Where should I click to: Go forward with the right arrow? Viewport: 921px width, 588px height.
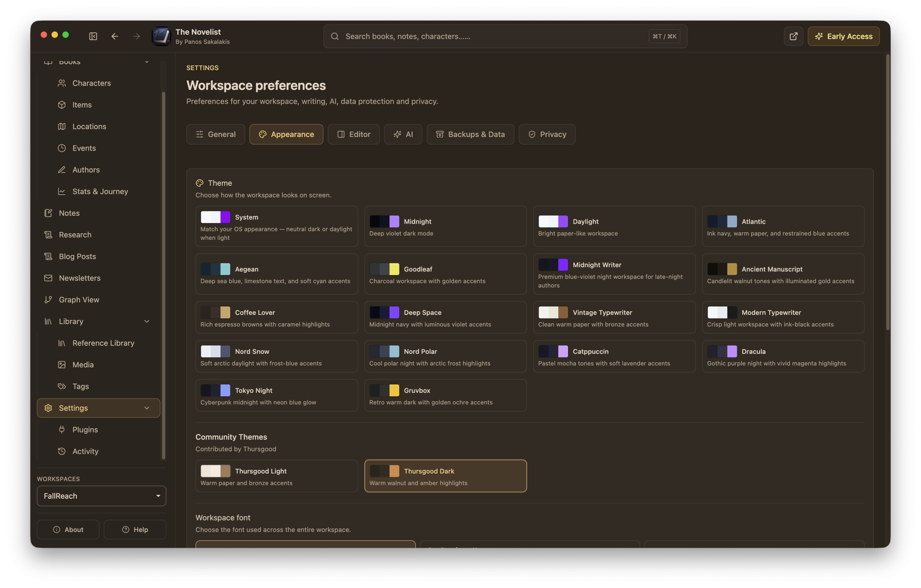tap(137, 36)
